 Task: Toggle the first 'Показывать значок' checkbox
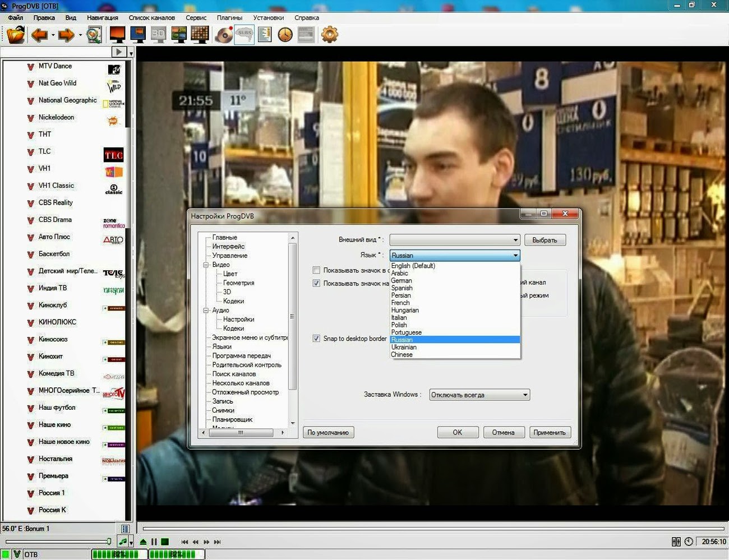click(316, 270)
